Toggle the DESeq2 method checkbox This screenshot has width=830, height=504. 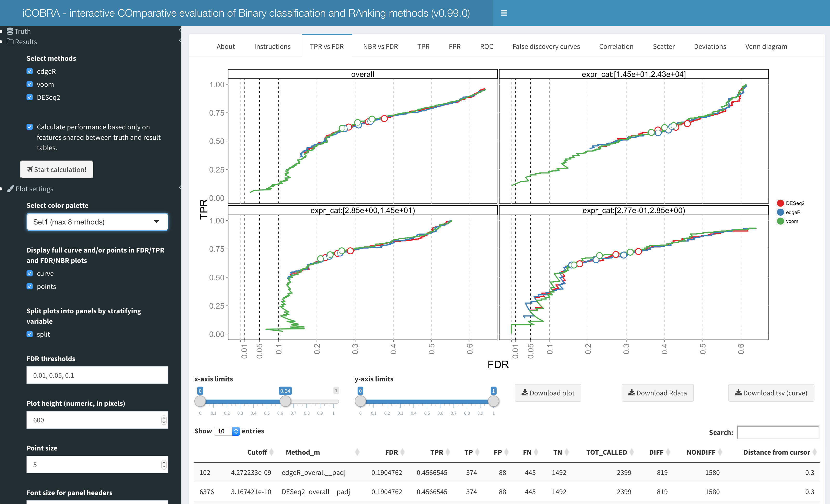[30, 97]
